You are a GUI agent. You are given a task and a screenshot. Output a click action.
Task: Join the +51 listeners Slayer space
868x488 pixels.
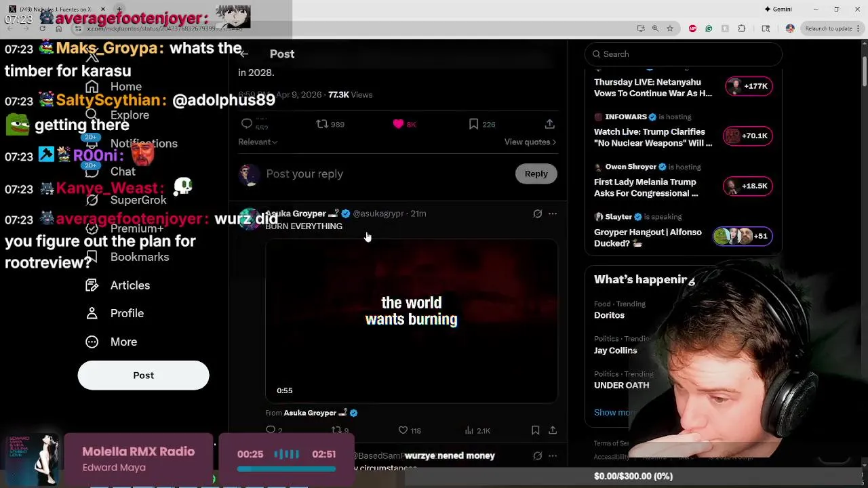pyautogui.click(x=743, y=236)
